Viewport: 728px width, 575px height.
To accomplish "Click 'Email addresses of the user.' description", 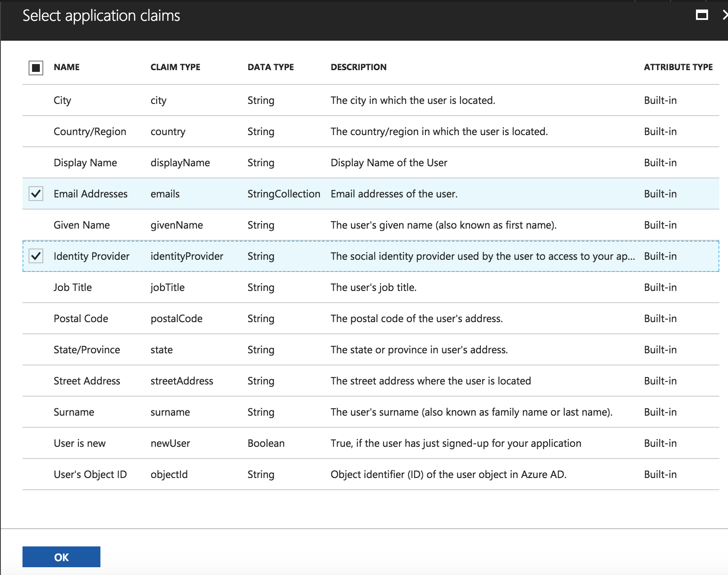I will click(394, 194).
